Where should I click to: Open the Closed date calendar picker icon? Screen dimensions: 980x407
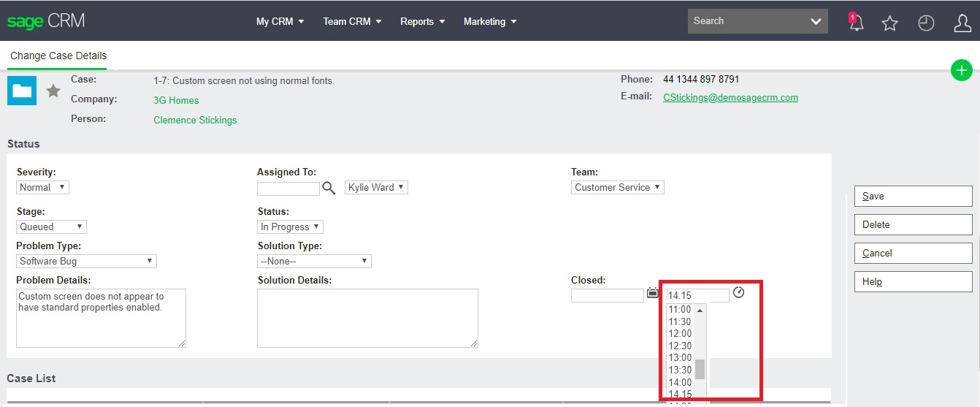click(x=652, y=293)
